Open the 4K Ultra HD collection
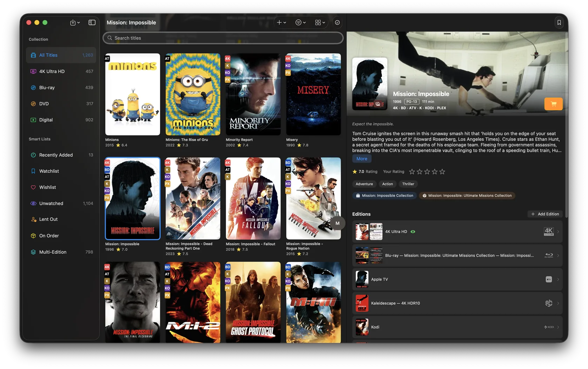Image resolution: width=588 pixels, height=369 pixels. [61, 71]
